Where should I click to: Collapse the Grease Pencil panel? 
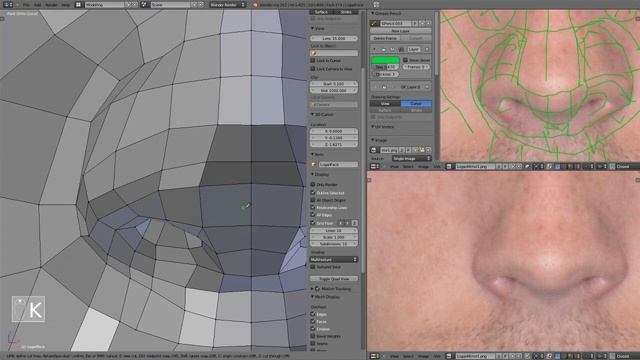coord(386,13)
